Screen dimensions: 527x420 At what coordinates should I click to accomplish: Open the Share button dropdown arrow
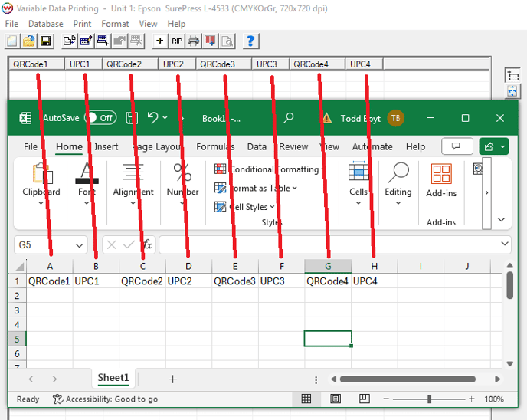coord(502,146)
